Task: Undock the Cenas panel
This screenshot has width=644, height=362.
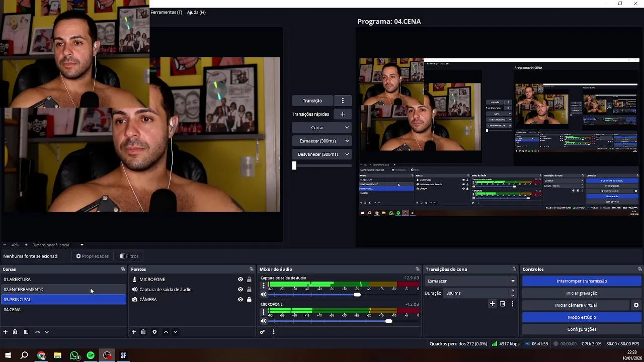Action: [x=123, y=269]
